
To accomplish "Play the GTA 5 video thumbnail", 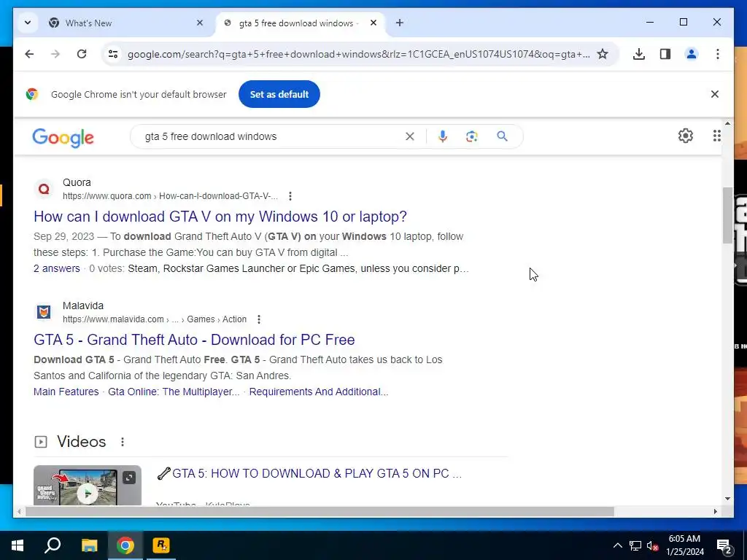I will (x=88, y=485).
